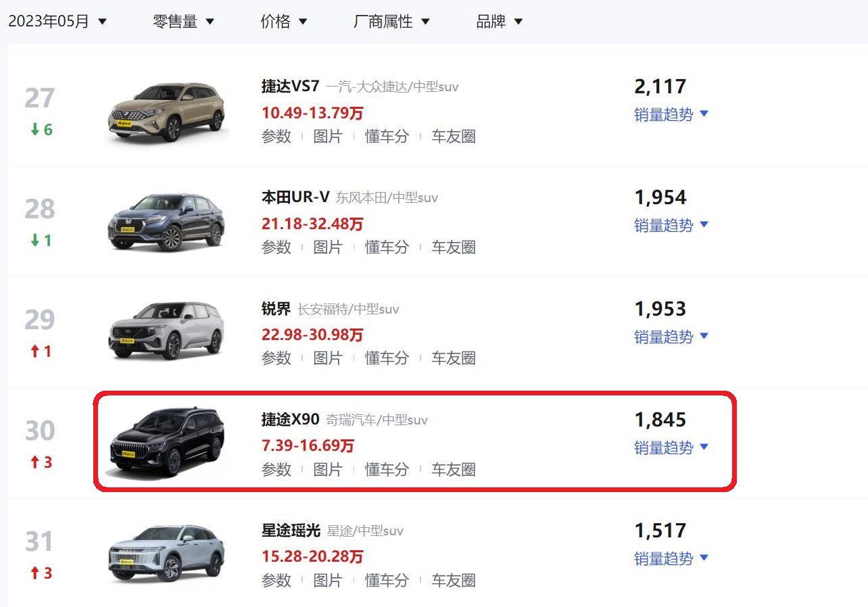Expand 销量趋势 for 本田UR-V
Image resolution: width=868 pixels, height=607 pixels.
(671, 226)
